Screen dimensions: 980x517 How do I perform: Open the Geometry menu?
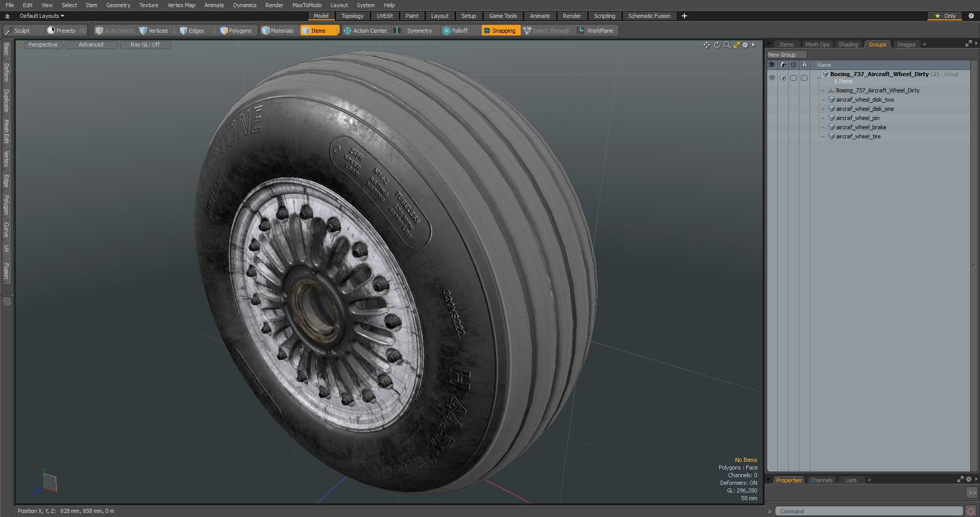pyautogui.click(x=118, y=5)
